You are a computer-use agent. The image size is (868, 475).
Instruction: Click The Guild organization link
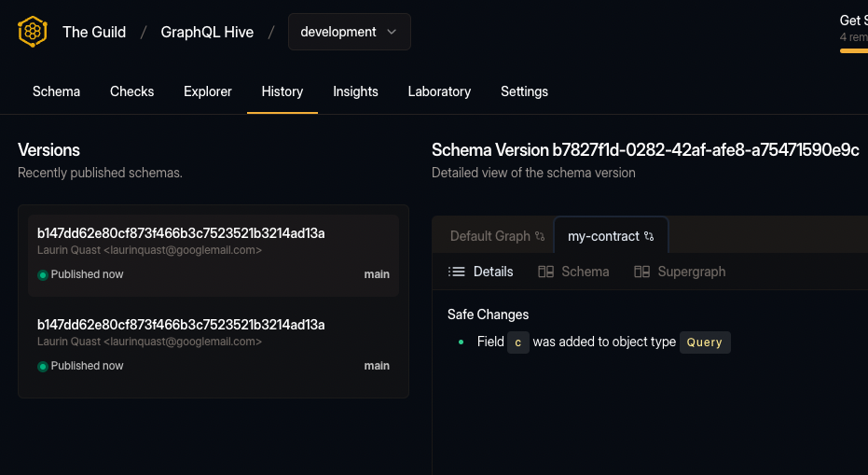[94, 32]
